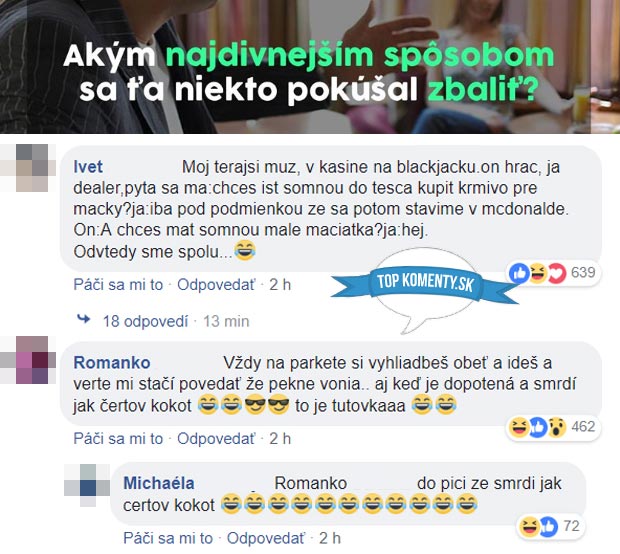Click the laughing reaction icon on Michaéla's reply
The height and width of the screenshot is (554, 620).
click(x=529, y=526)
